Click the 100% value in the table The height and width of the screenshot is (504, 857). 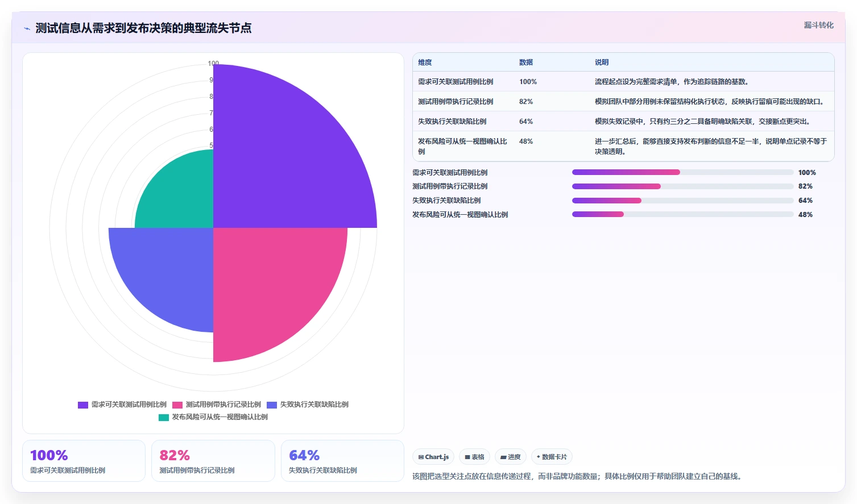click(x=528, y=82)
